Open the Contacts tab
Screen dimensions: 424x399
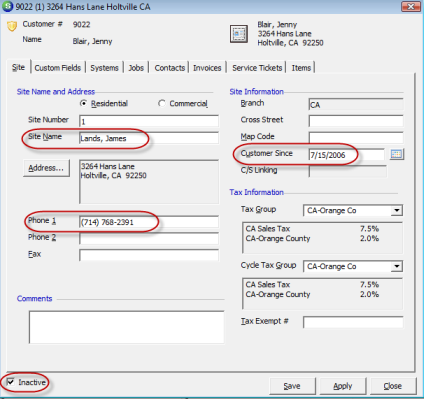coord(170,68)
